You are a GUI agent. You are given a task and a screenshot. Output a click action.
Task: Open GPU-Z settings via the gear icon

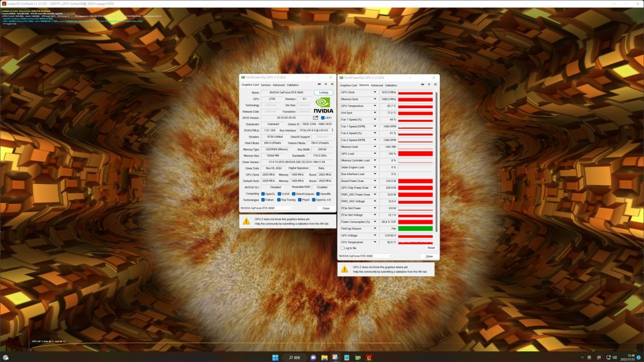point(326,84)
